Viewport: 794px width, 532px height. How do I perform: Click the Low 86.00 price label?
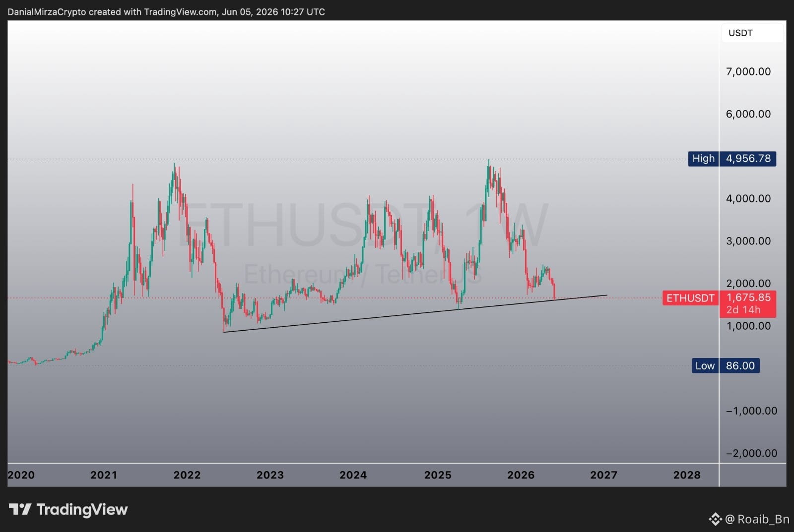click(726, 366)
